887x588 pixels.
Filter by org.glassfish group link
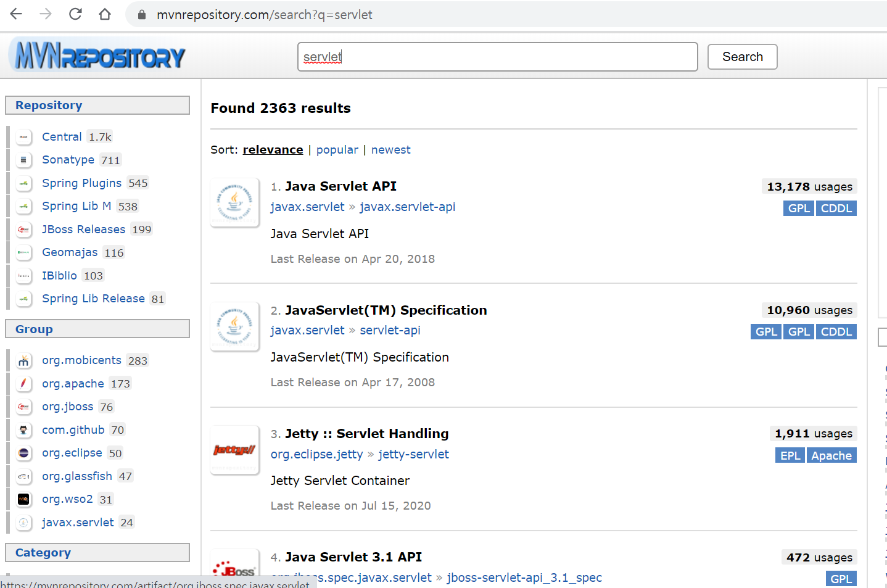tap(77, 476)
